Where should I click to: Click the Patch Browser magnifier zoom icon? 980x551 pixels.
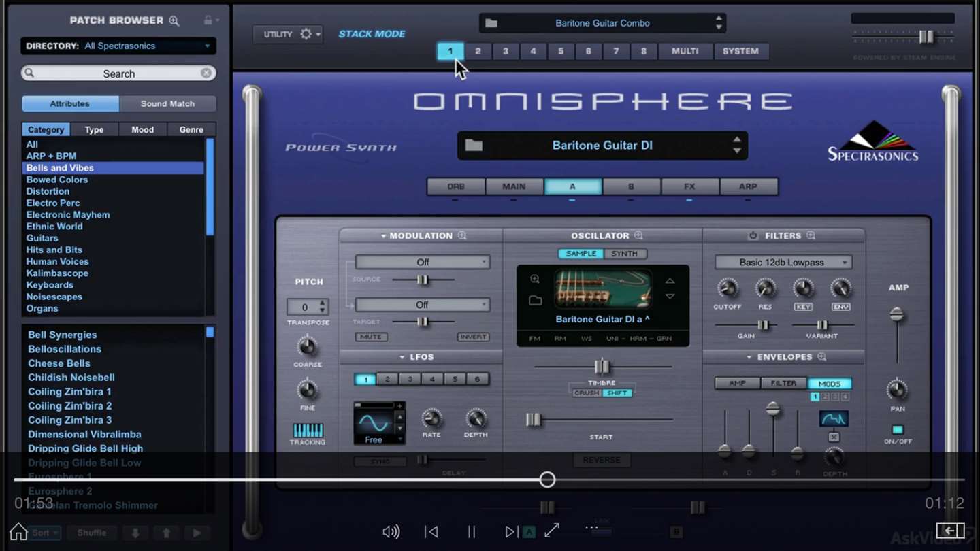174,20
